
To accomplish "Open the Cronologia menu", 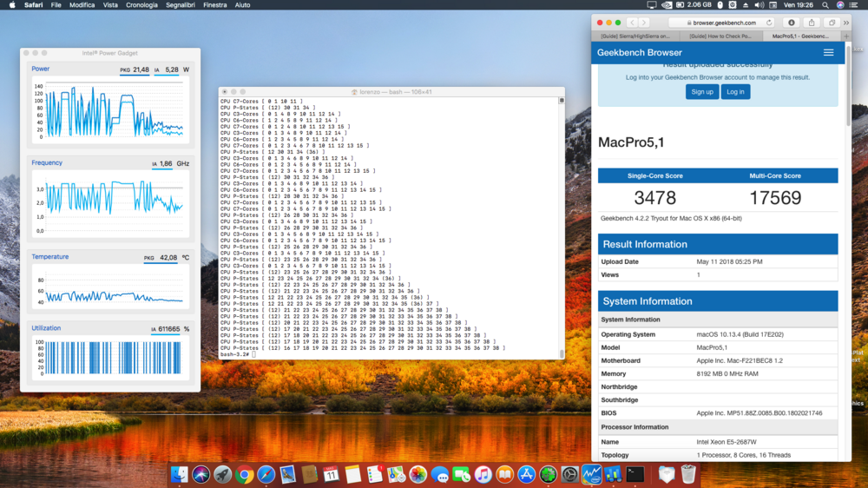I will pos(141,5).
